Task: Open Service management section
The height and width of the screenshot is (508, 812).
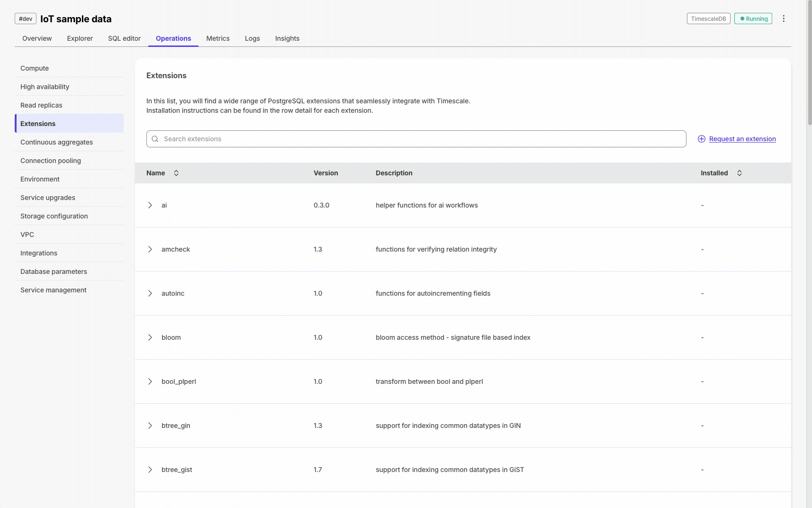Action: 69,290
